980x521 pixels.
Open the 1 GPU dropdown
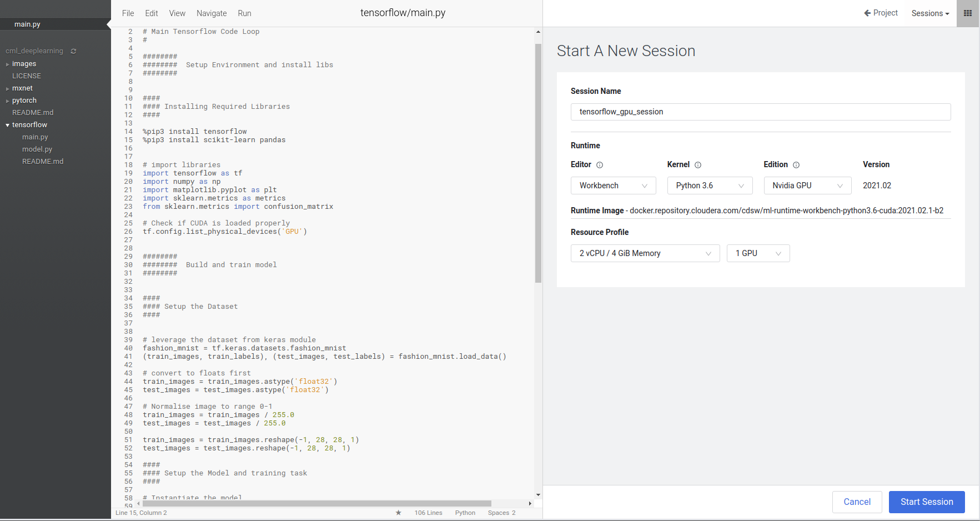[758, 253]
